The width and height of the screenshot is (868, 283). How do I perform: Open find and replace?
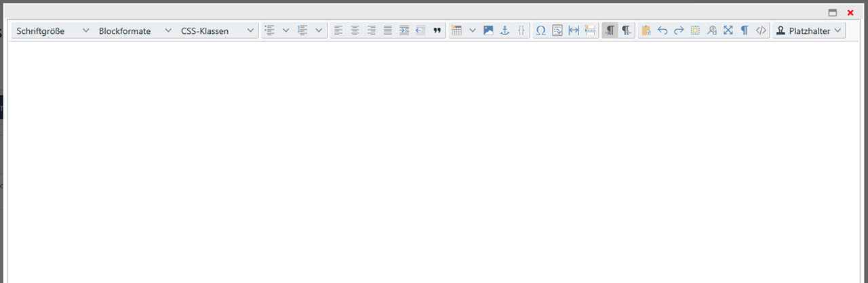tap(712, 30)
